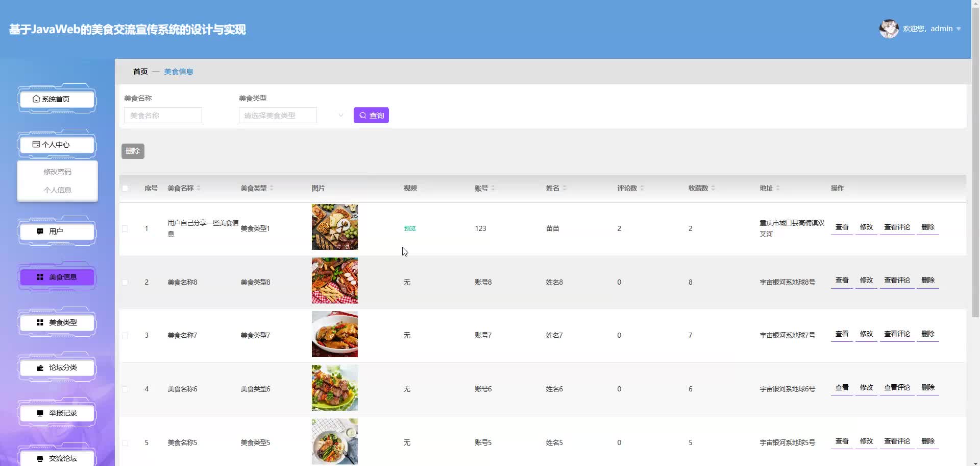Click 修改 for row 1

click(x=866, y=227)
